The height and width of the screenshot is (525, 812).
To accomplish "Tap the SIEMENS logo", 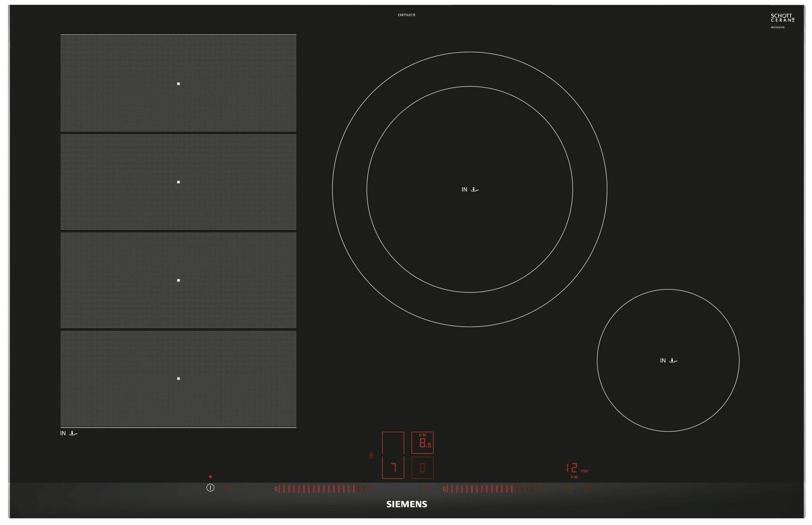I will [406, 504].
